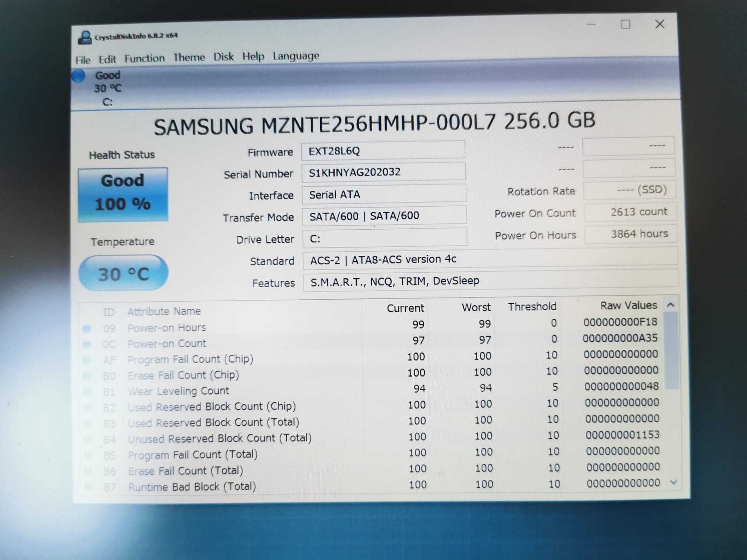The image size is (747, 560).
Task: Select the Wear Leveling Count row
Action: 371,389
